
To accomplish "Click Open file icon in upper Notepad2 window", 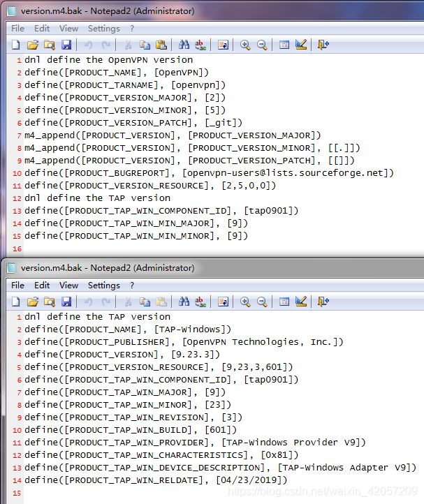I will point(33,45).
